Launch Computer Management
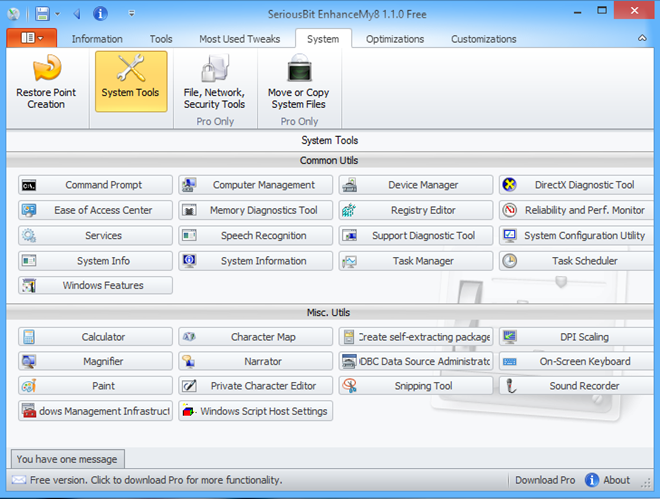Image resolution: width=660 pixels, height=499 pixels. coord(255,185)
